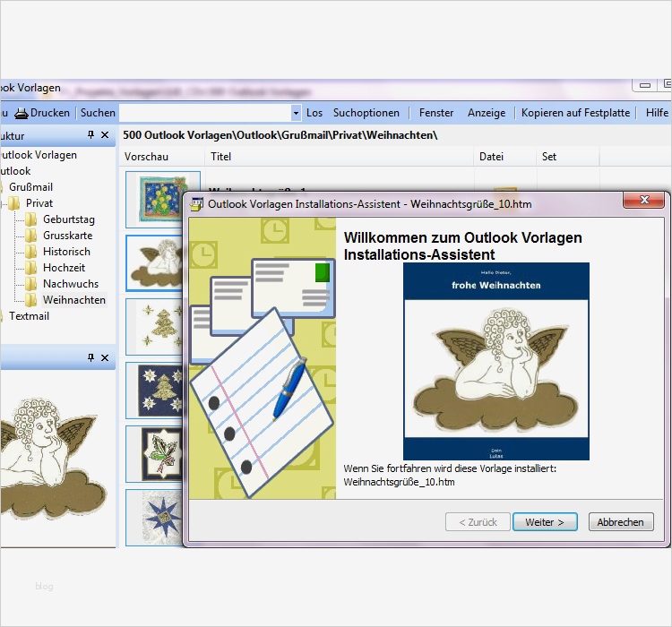Click Abbrechen to cancel the wizard
The width and height of the screenshot is (672, 627).
[x=621, y=522]
